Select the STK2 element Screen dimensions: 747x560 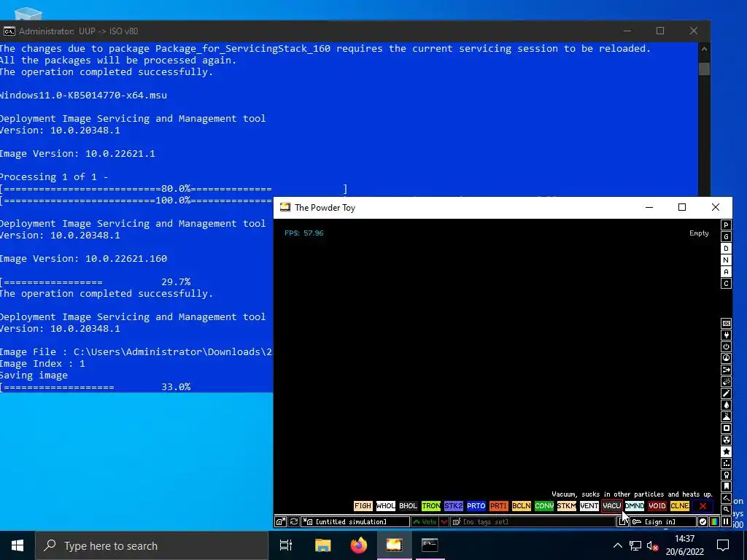tap(454, 506)
